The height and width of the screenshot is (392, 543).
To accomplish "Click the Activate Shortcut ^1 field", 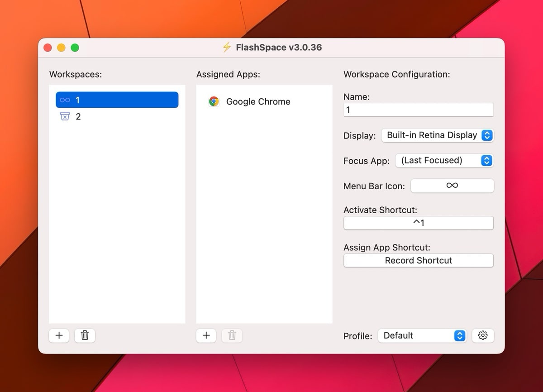I will [418, 223].
